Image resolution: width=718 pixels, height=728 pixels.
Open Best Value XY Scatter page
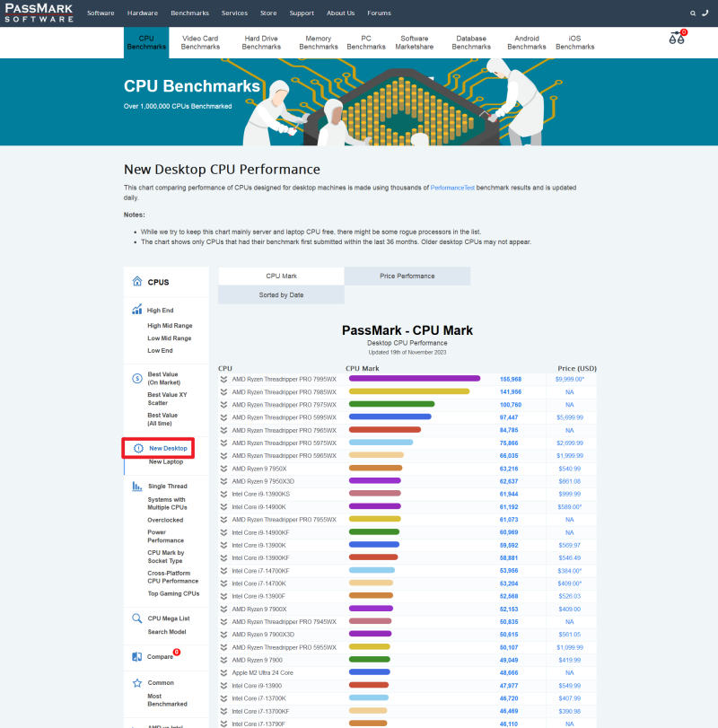[x=167, y=399]
